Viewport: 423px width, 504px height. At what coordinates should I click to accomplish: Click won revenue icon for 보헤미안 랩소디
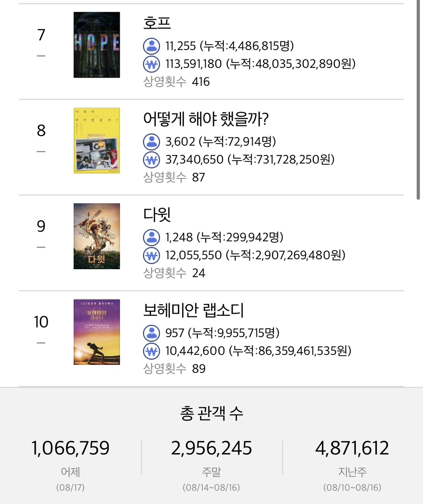point(152,351)
